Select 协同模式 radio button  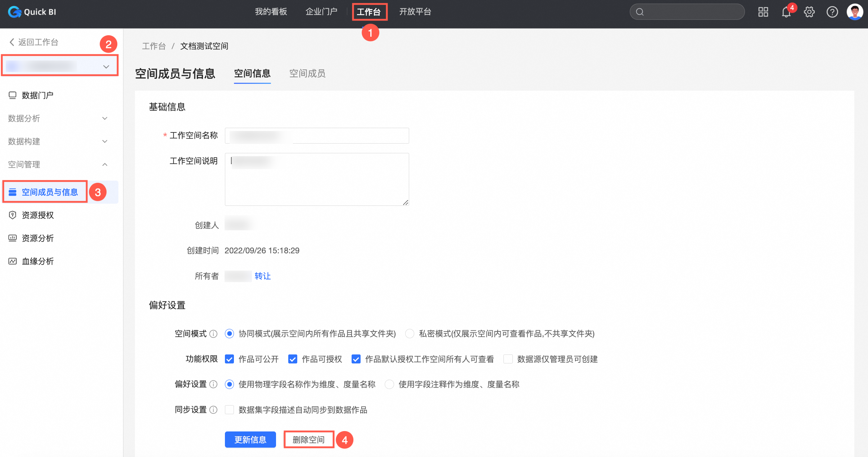(x=229, y=334)
